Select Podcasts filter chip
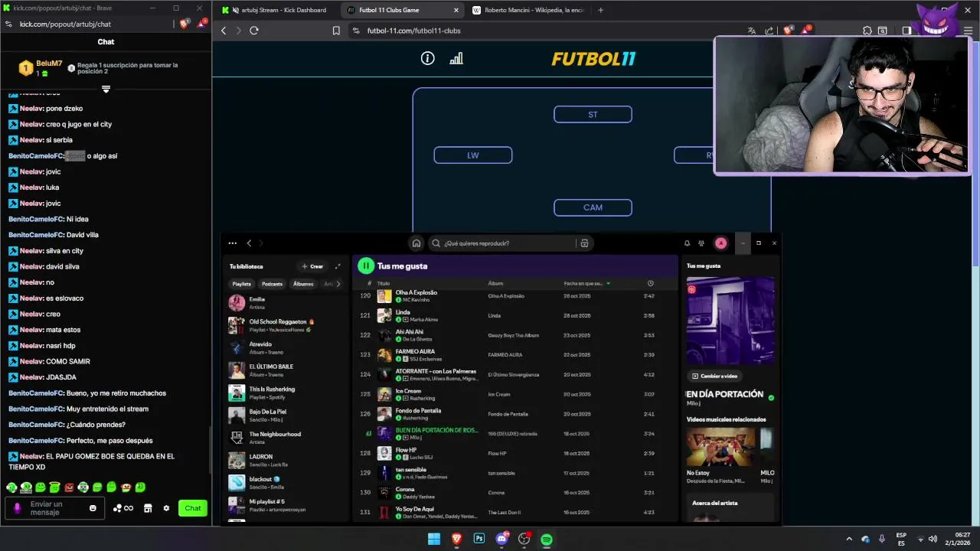 pyautogui.click(x=272, y=284)
